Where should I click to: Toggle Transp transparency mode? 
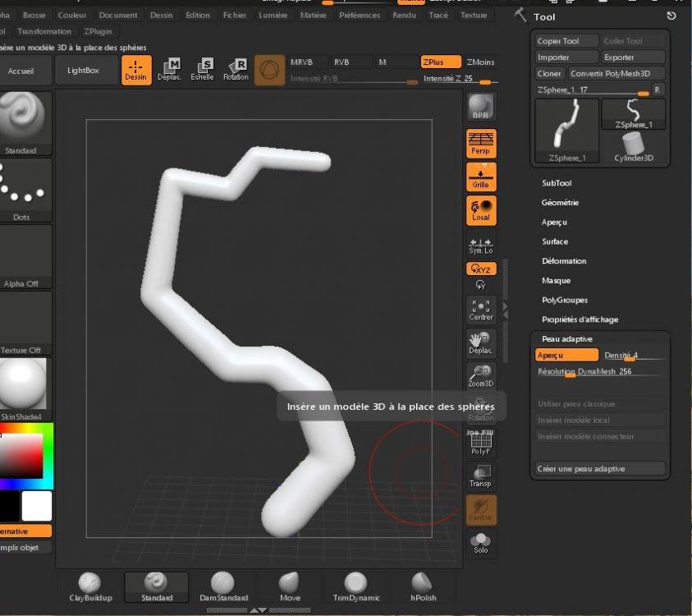click(480, 476)
